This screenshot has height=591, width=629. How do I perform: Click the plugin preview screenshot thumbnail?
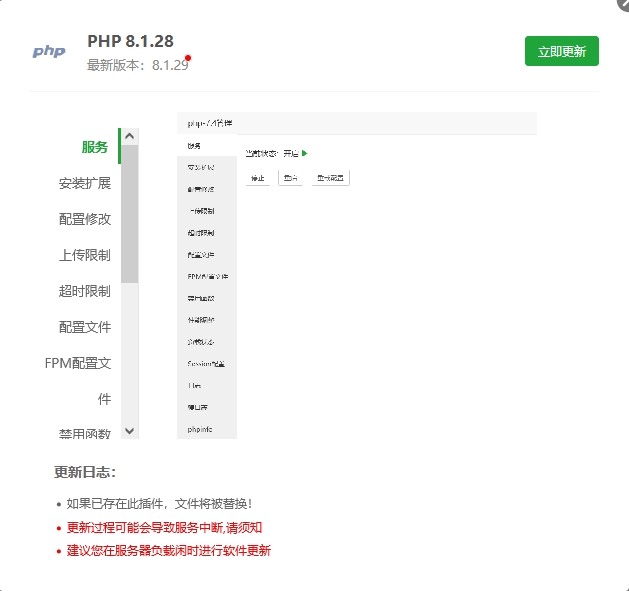click(x=357, y=275)
